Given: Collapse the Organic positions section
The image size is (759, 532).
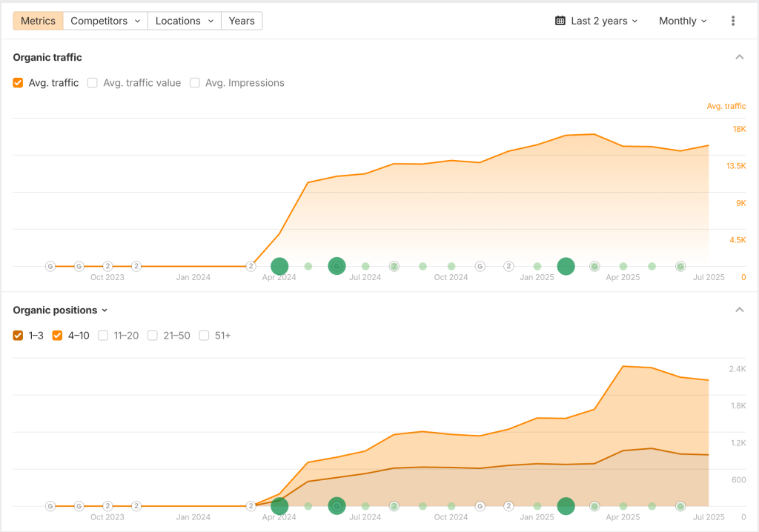Looking at the screenshot, I should coord(739,310).
